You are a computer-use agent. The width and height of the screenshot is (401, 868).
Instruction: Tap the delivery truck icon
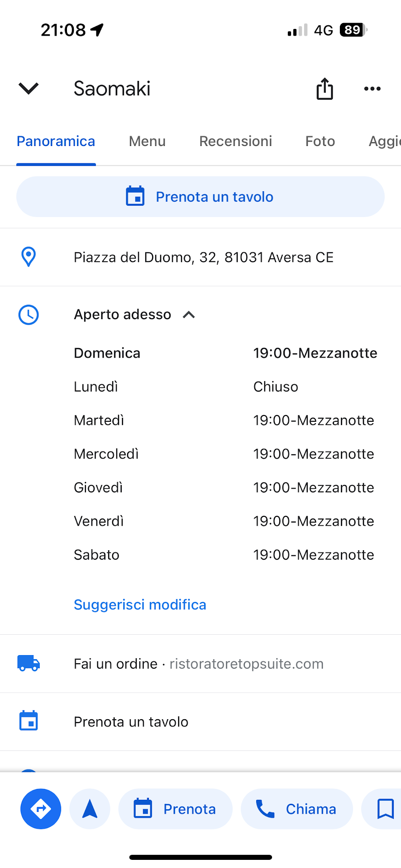tap(29, 663)
